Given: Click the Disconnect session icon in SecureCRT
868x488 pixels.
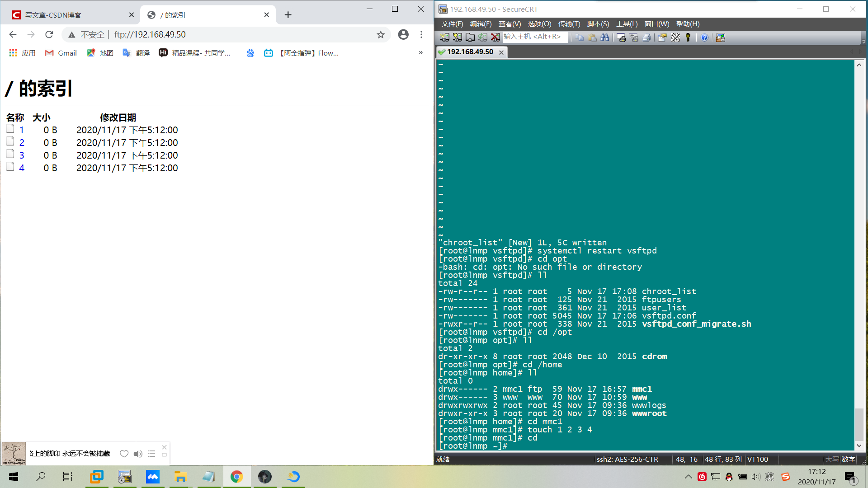Looking at the screenshot, I should coord(495,38).
